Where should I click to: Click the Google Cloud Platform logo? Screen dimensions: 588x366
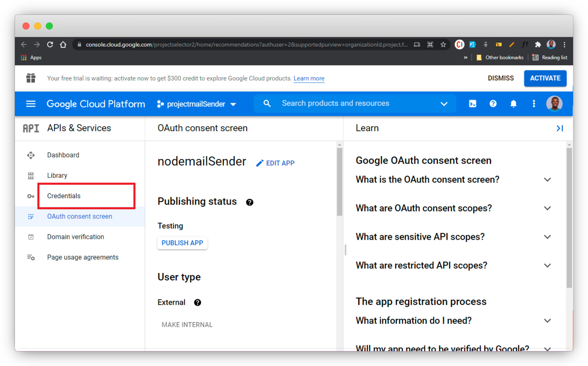pyautogui.click(x=96, y=104)
